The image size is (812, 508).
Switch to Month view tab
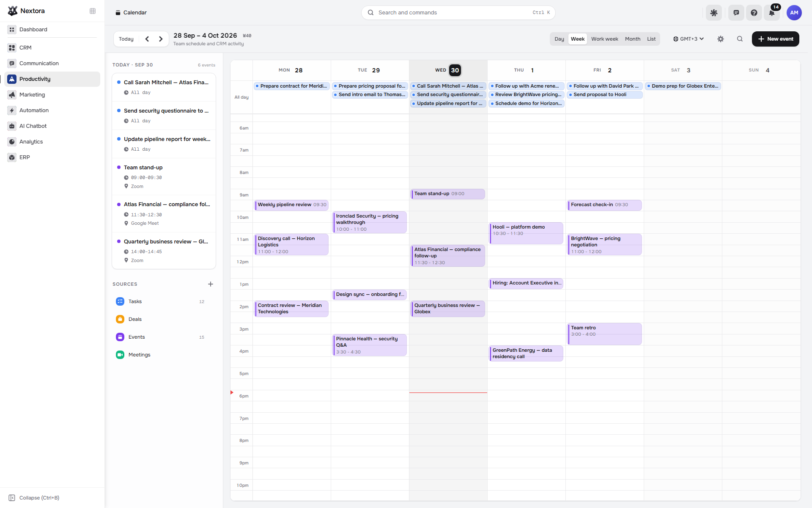point(633,39)
